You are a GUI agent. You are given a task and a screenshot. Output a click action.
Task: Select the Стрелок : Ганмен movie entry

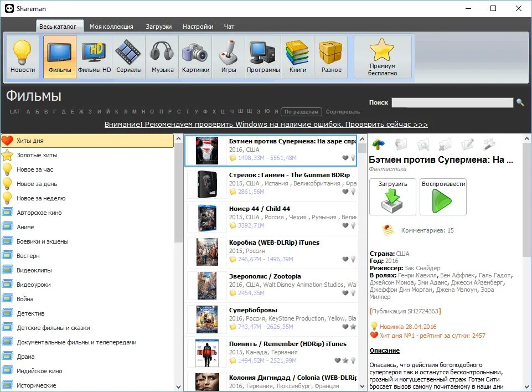(271, 184)
